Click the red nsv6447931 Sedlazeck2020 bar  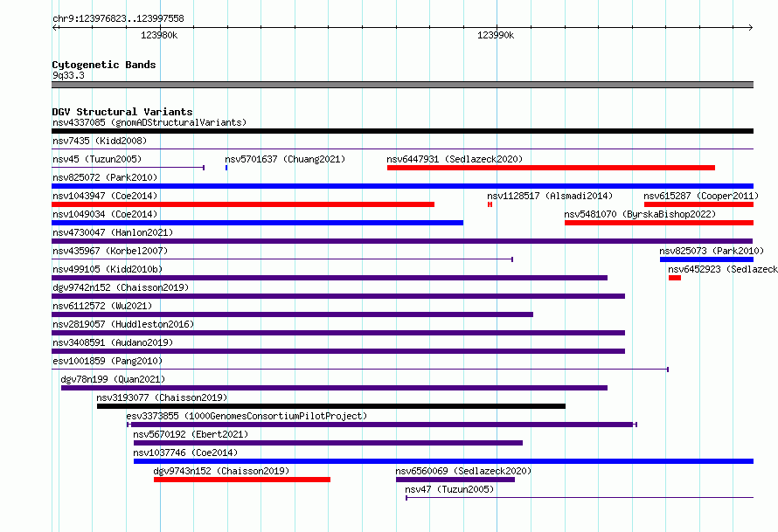[551, 168]
